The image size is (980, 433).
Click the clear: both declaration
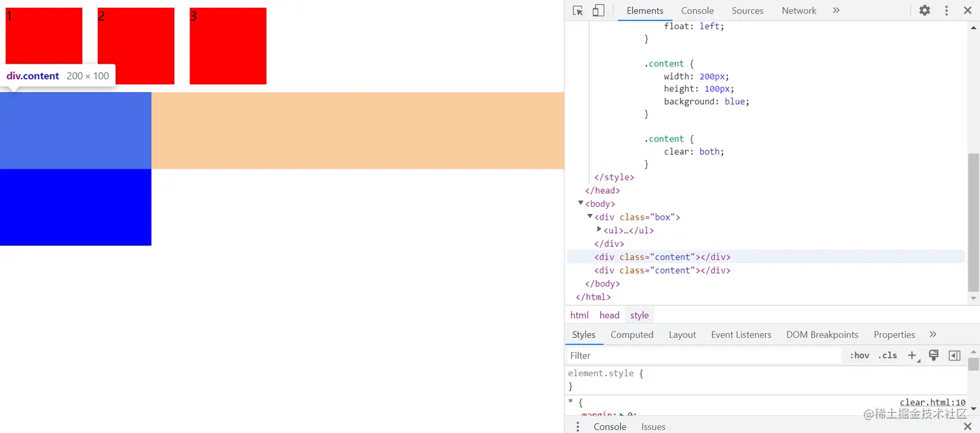(x=694, y=151)
